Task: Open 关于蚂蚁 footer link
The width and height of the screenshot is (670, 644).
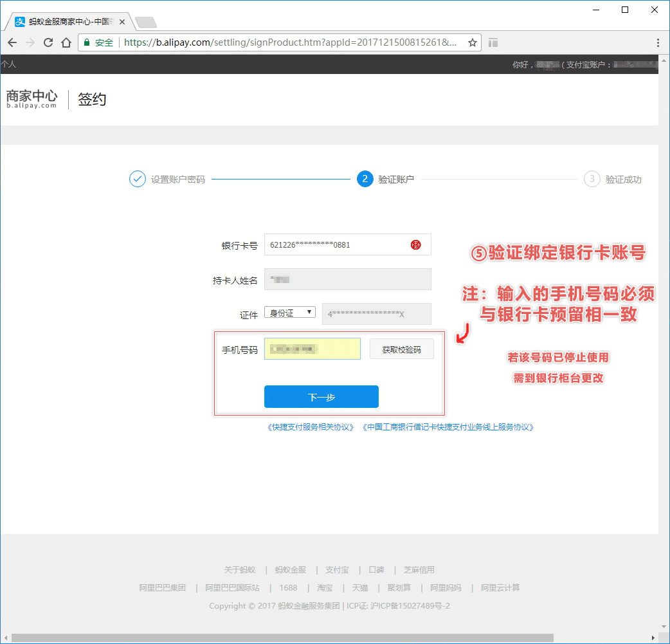Action: pos(240,569)
